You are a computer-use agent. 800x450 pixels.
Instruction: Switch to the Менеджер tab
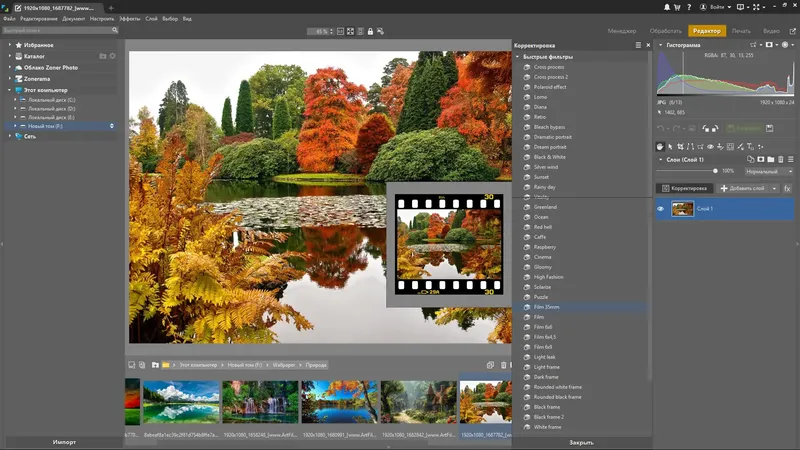[622, 32]
